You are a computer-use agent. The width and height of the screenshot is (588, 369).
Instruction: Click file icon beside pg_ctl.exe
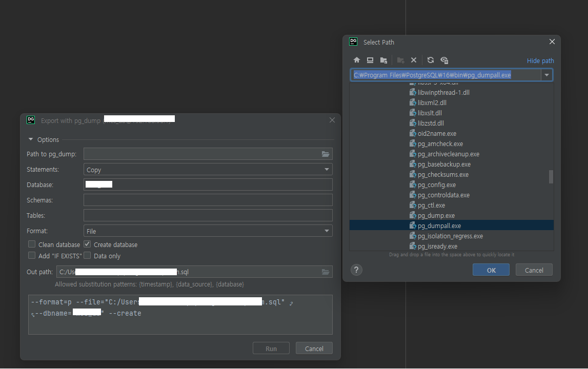tap(413, 206)
